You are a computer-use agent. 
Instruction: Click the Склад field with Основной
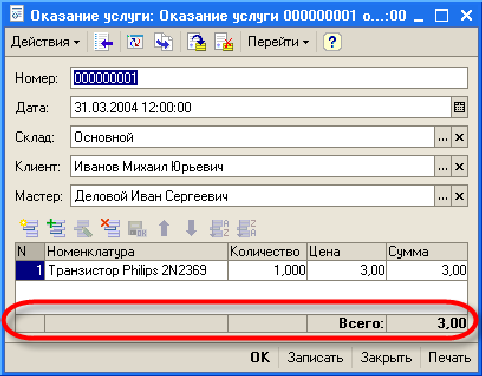(x=252, y=137)
